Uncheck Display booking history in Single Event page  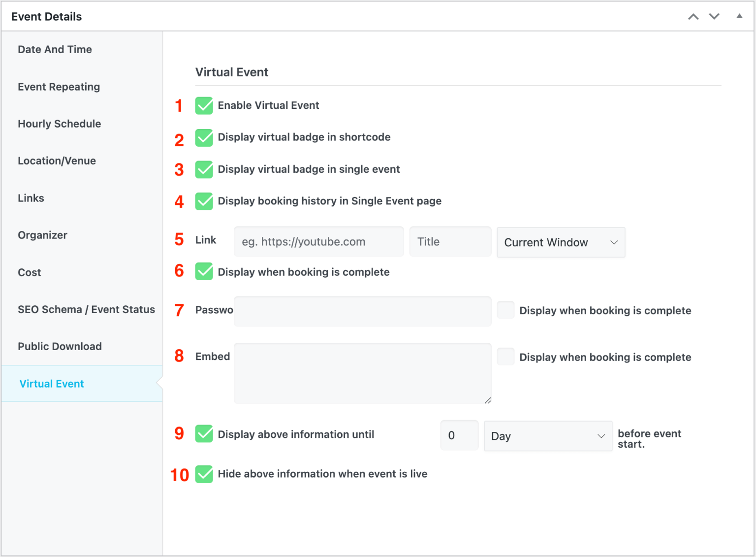point(204,201)
